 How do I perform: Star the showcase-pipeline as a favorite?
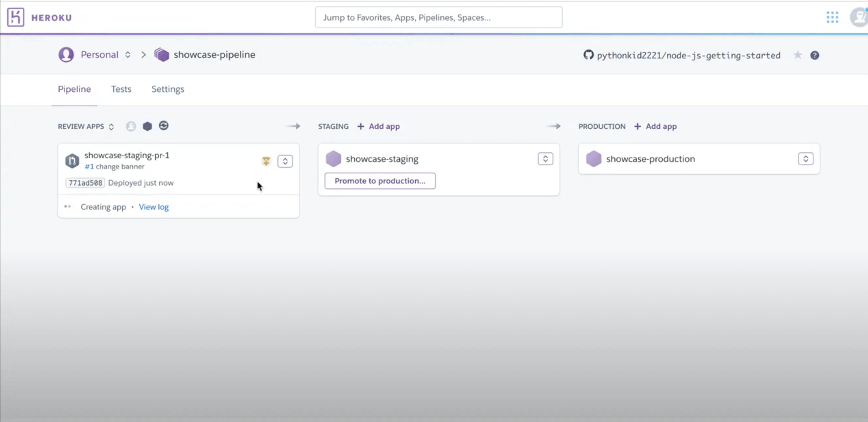798,55
